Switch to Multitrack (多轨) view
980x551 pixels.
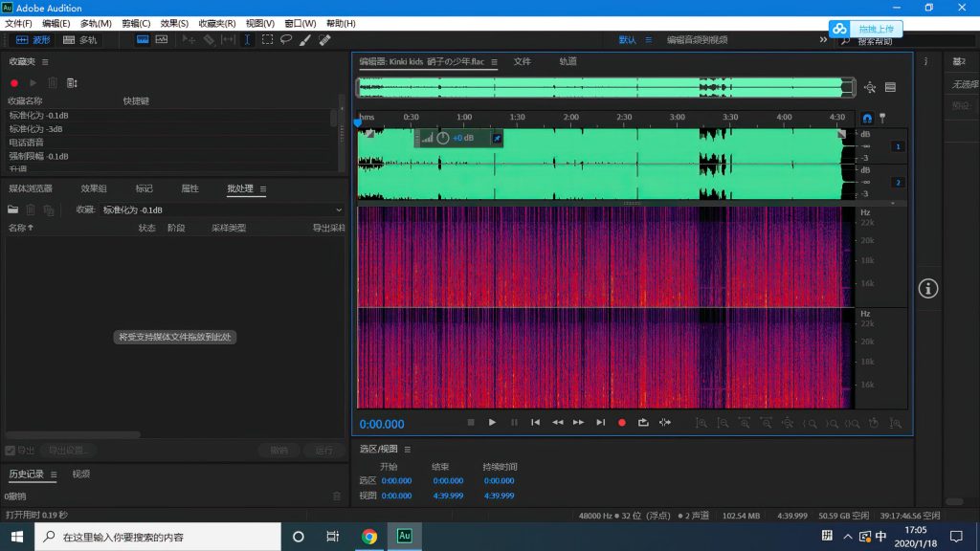(80, 40)
